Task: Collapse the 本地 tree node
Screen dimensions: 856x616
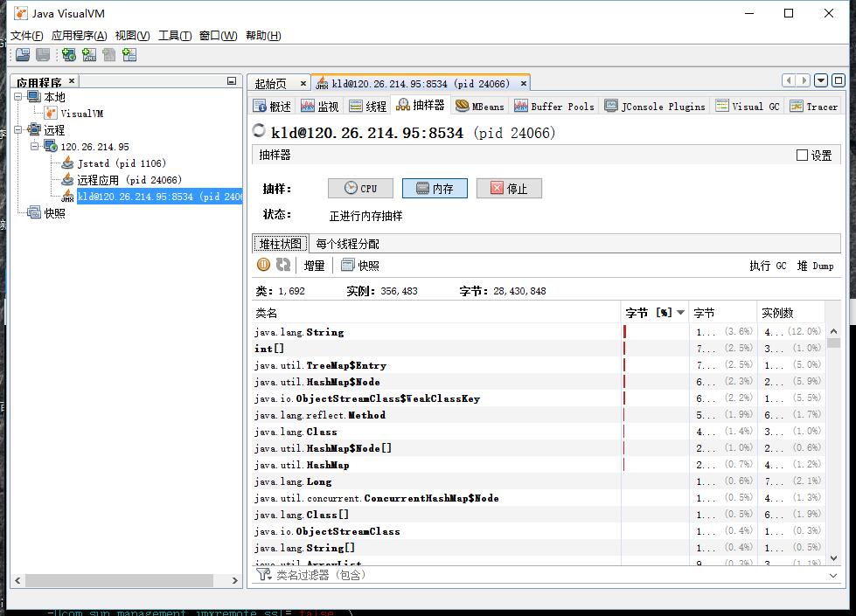Action: point(18,97)
